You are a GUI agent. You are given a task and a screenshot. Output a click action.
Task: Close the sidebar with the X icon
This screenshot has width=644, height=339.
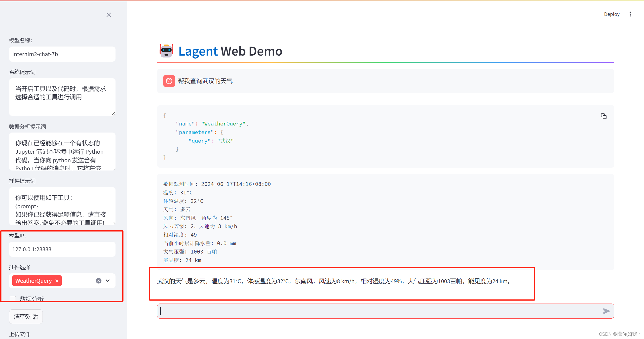pyautogui.click(x=109, y=15)
